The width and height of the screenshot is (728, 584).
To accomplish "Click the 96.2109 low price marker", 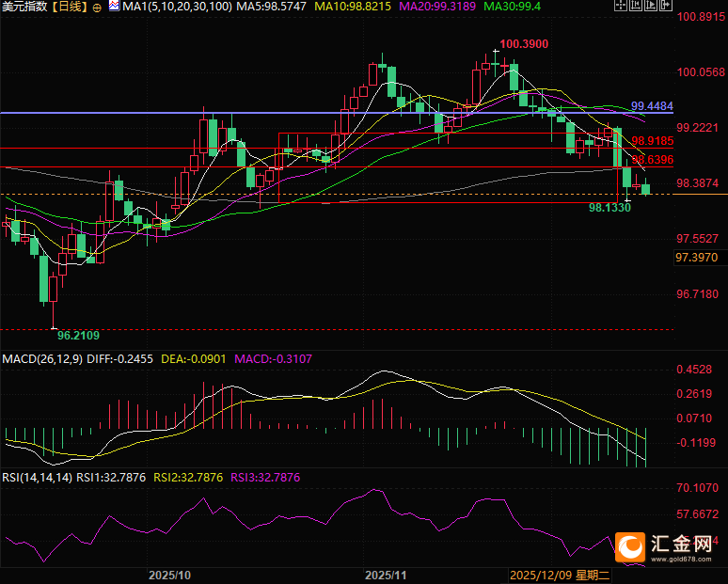I will coord(78,335).
